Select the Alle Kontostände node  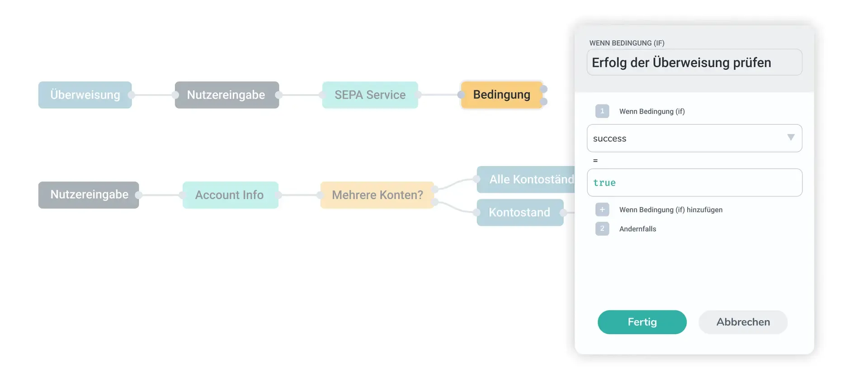coord(526,180)
